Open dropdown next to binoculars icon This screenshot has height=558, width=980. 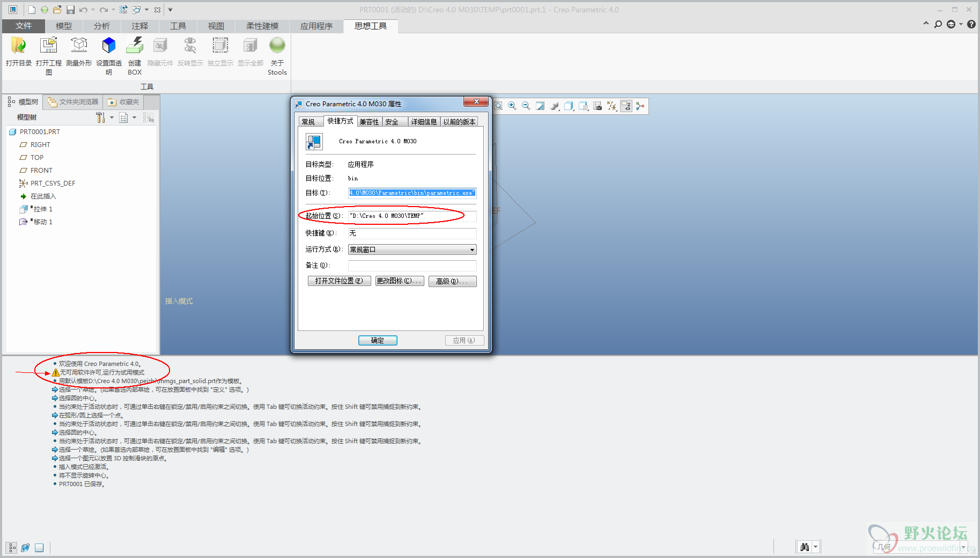(815, 547)
